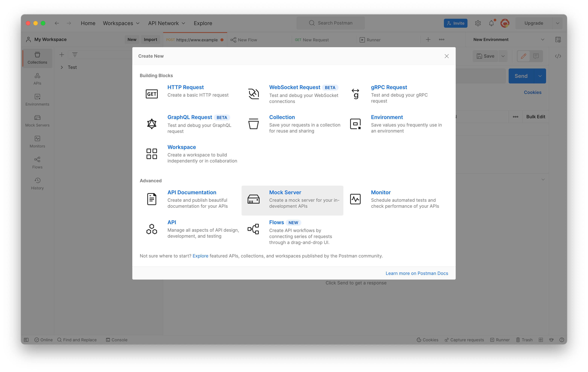This screenshot has height=372, width=588.
Task: Toggle the comments mode button
Action: (x=536, y=56)
